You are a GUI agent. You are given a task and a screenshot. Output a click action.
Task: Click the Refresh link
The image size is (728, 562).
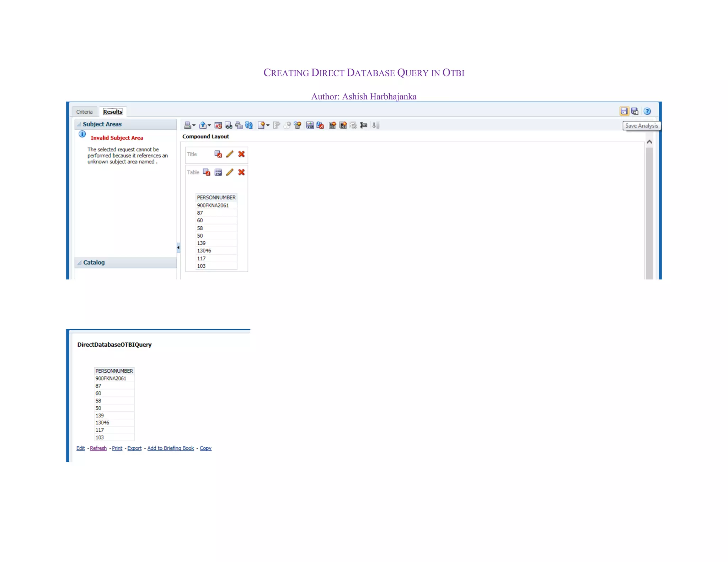(98, 448)
